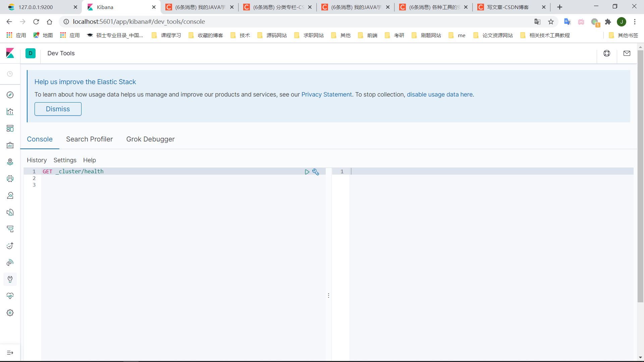This screenshot has width=644, height=362.
Task: Open Infrastructure icon in sidebar
Action: click(10, 195)
